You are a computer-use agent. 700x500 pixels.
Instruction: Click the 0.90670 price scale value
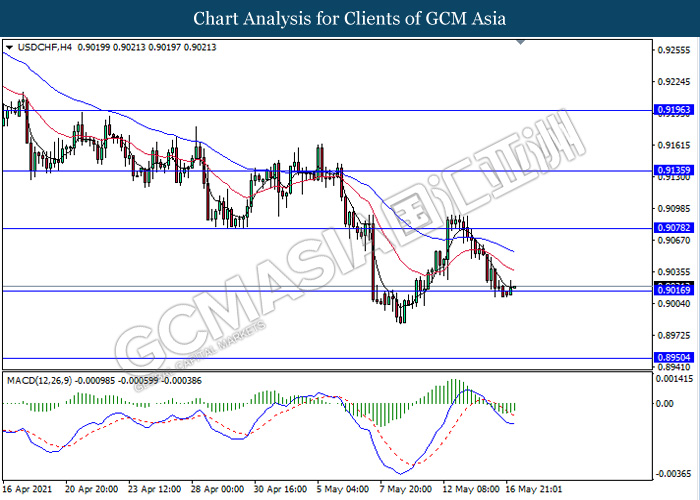674,240
